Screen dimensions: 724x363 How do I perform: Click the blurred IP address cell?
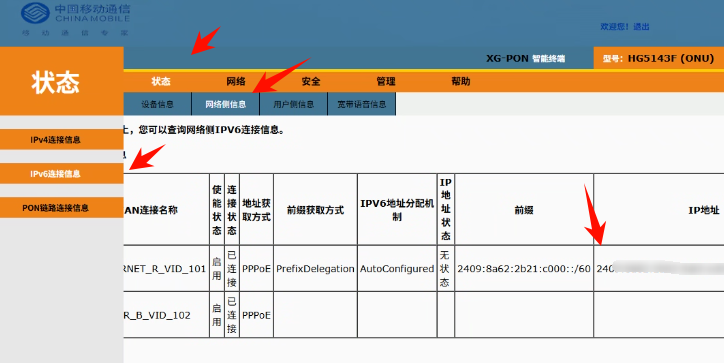pos(659,268)
